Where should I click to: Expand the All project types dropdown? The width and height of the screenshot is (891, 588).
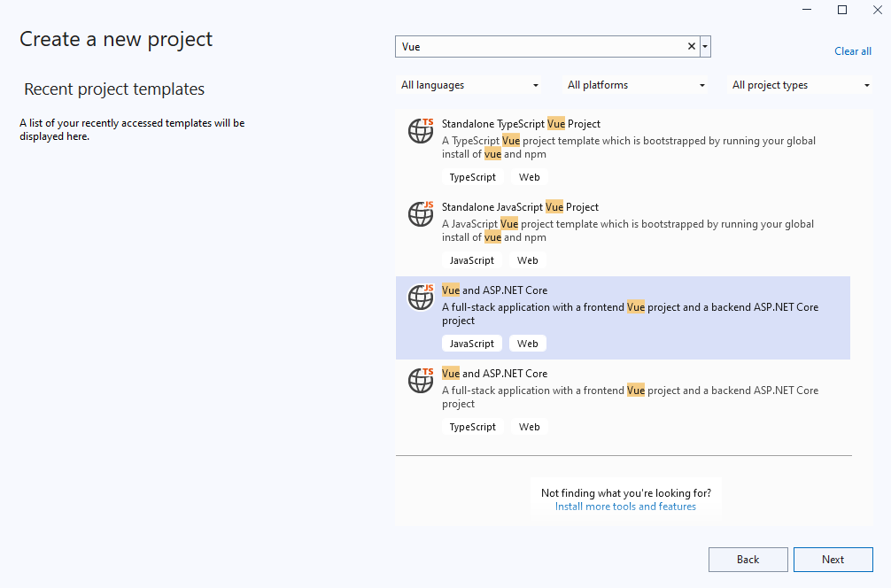coord(801,85)
